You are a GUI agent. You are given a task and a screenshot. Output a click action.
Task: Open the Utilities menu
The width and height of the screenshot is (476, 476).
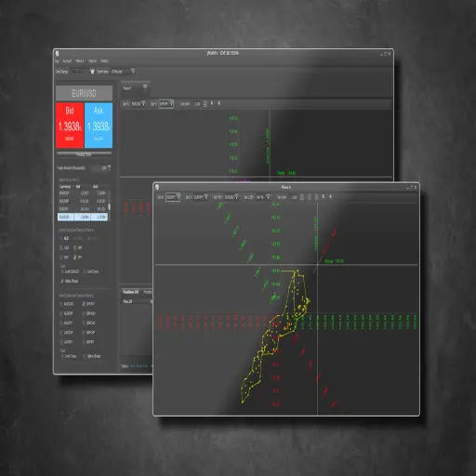104,61
